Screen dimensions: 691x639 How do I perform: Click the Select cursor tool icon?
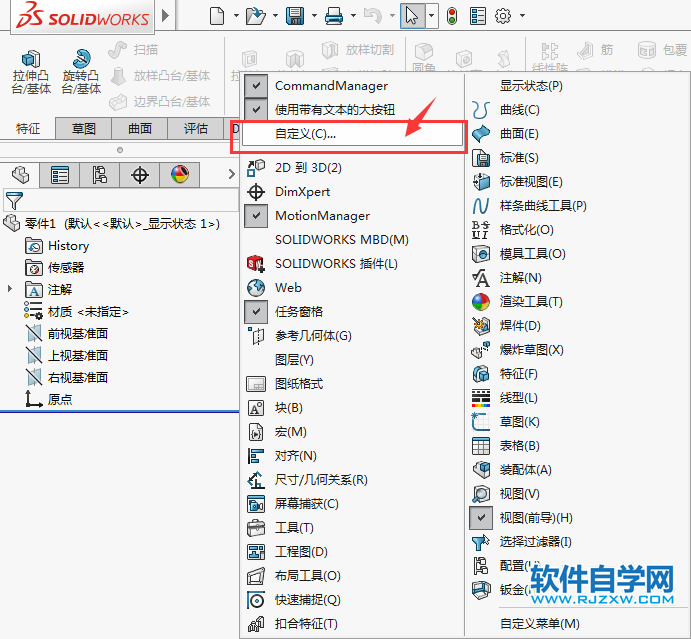[x=412, y=16]
